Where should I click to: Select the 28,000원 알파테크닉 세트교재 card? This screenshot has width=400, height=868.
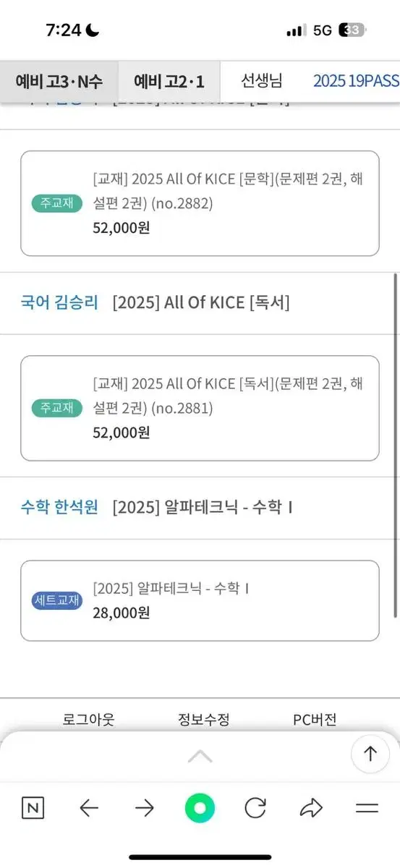tap(200, 600)
